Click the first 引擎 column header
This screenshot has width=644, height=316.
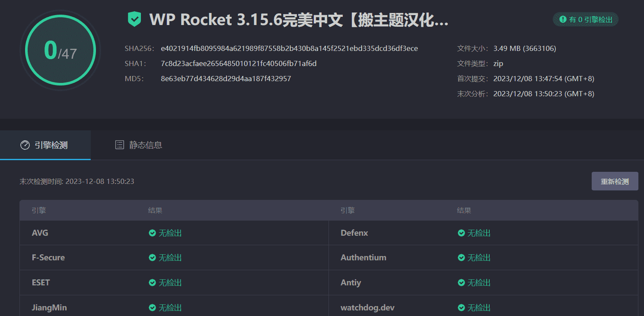tap(39, 211)
